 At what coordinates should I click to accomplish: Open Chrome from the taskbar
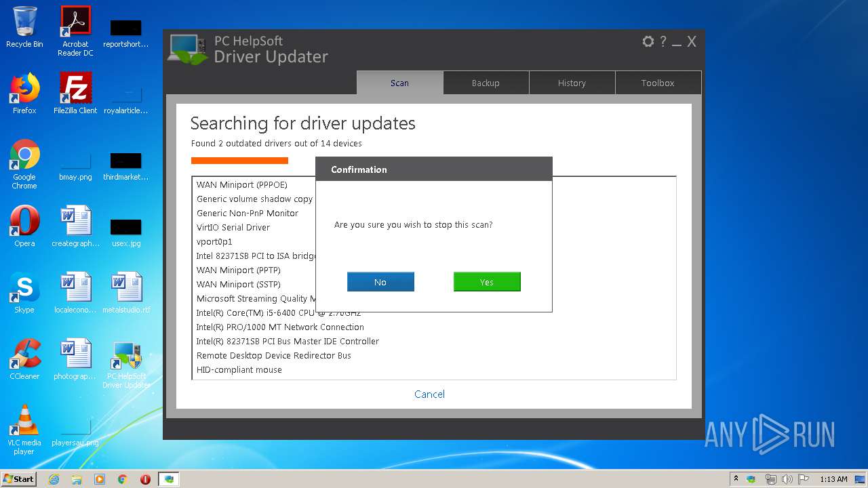[123, 479]
